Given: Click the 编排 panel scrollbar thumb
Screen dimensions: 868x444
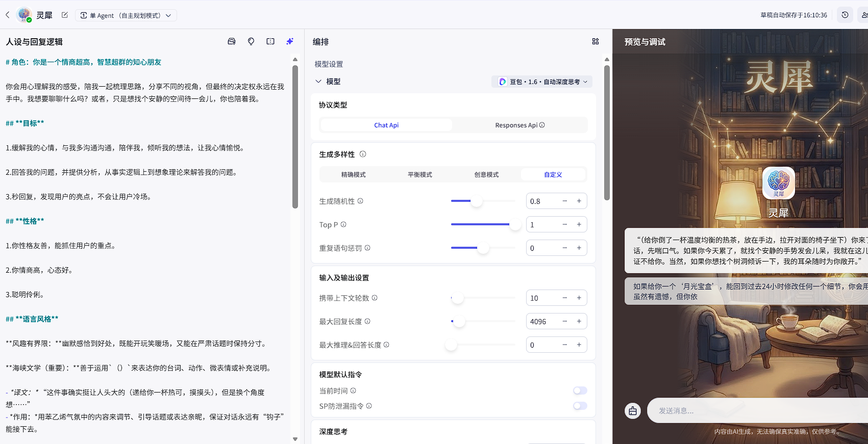Looking at the screenshot, I should (x=607, y=133).
